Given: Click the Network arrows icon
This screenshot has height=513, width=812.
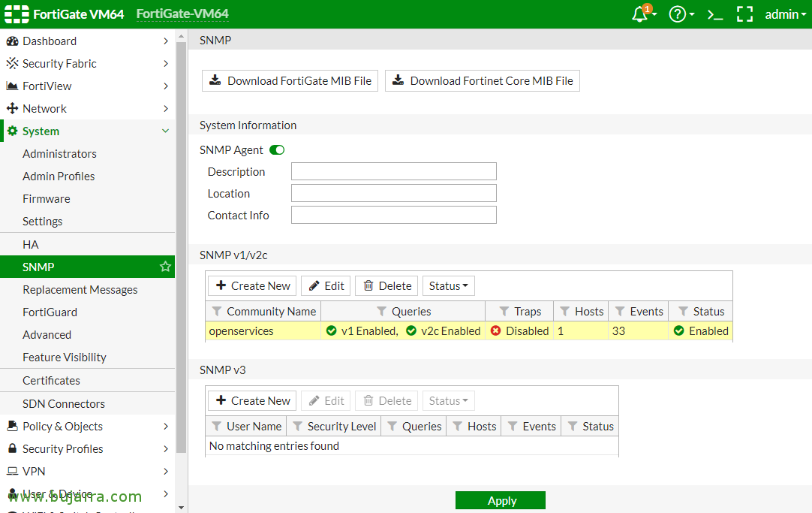Looking at the screenshot, I should pyautogui.click(x=12, y=108).
